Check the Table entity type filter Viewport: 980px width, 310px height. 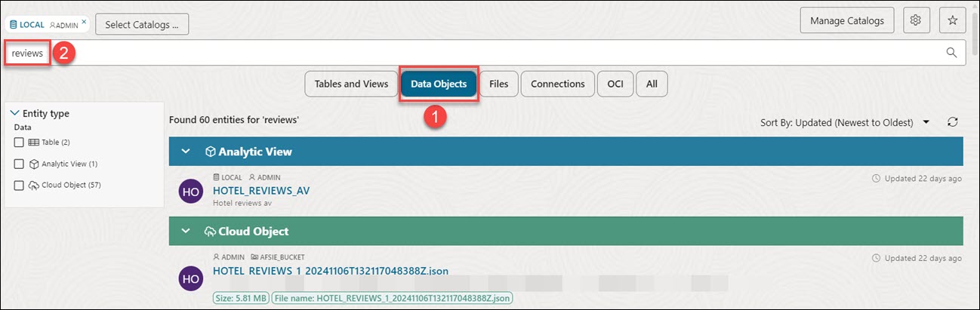(x=19, y=143)
